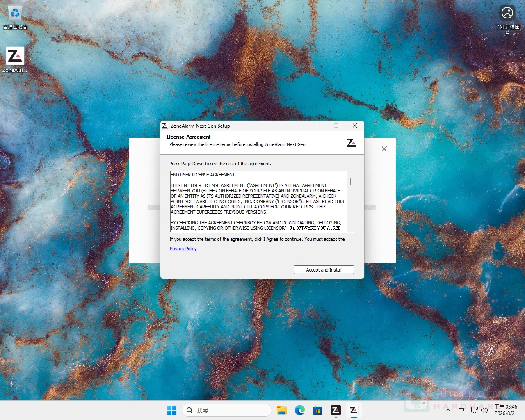Click the ZoneAlarm logo in the dialog header
The width and height of the screenshot is (525, 420).
[352, 142]
